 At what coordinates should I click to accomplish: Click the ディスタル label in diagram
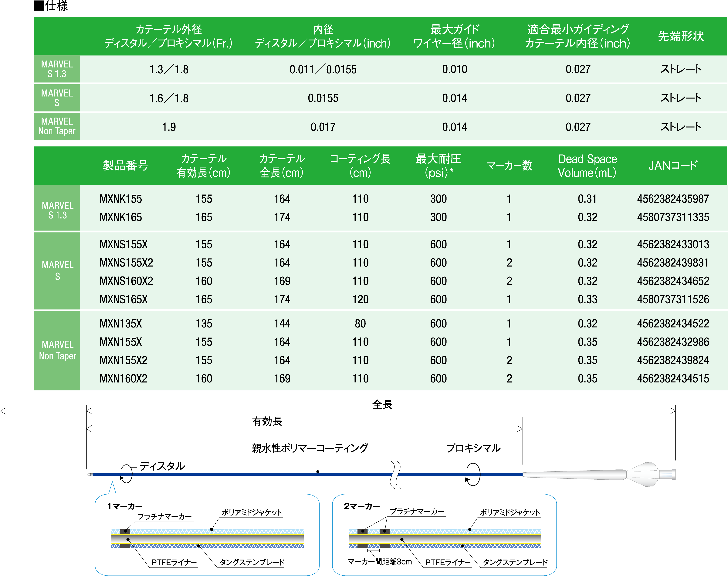click(162, 466)
